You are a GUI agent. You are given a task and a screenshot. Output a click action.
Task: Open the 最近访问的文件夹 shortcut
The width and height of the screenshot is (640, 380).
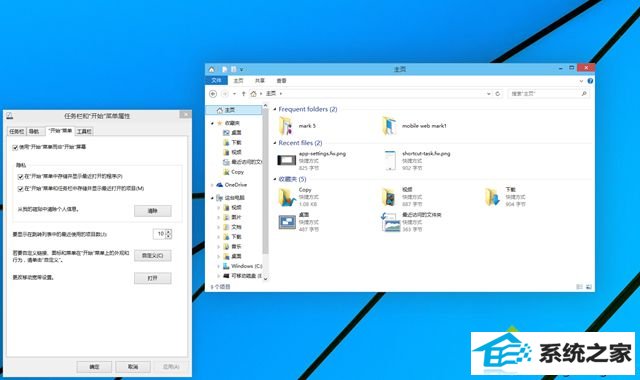(411, 222)
